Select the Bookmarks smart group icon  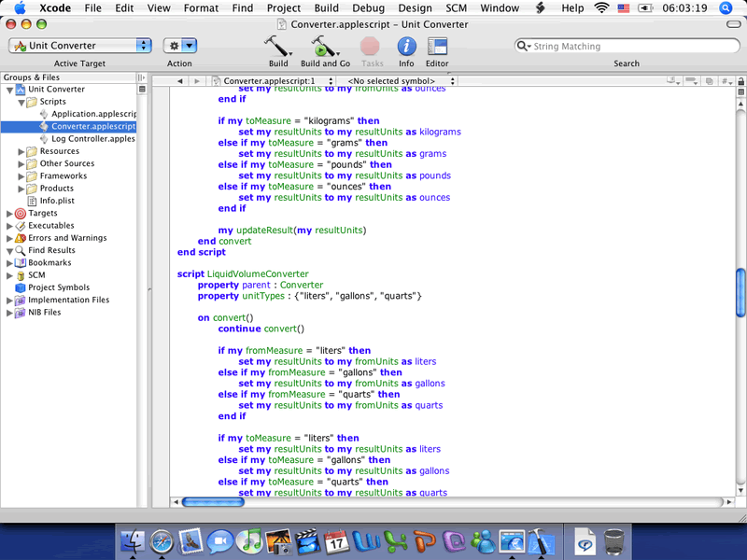[20, 262]
